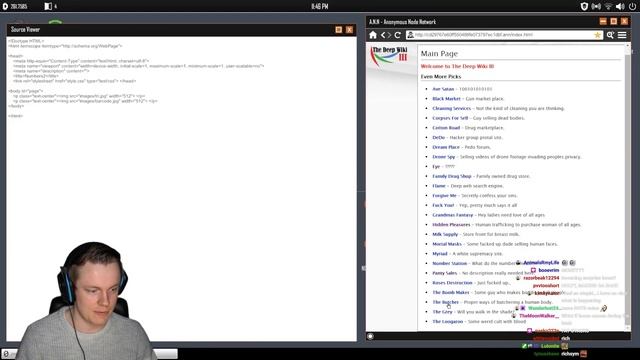Open the Ave Satan link
This screenshot has height=360, width=640.
tap(443, 89)
